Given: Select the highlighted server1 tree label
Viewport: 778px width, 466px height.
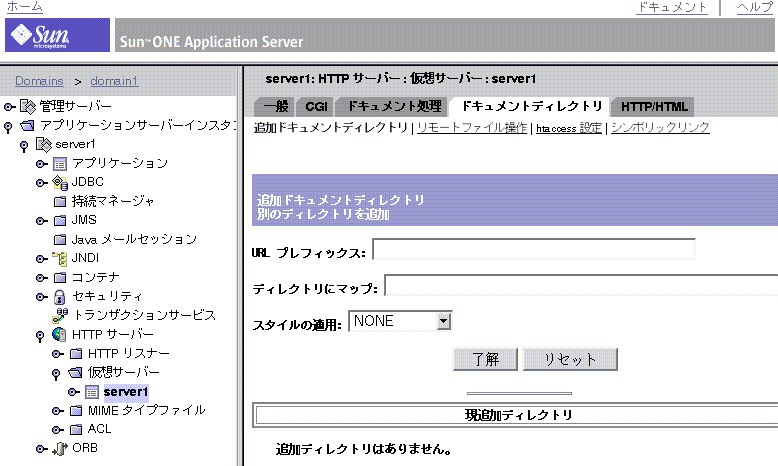Looking at the screenshot, I should coord(126,392).
